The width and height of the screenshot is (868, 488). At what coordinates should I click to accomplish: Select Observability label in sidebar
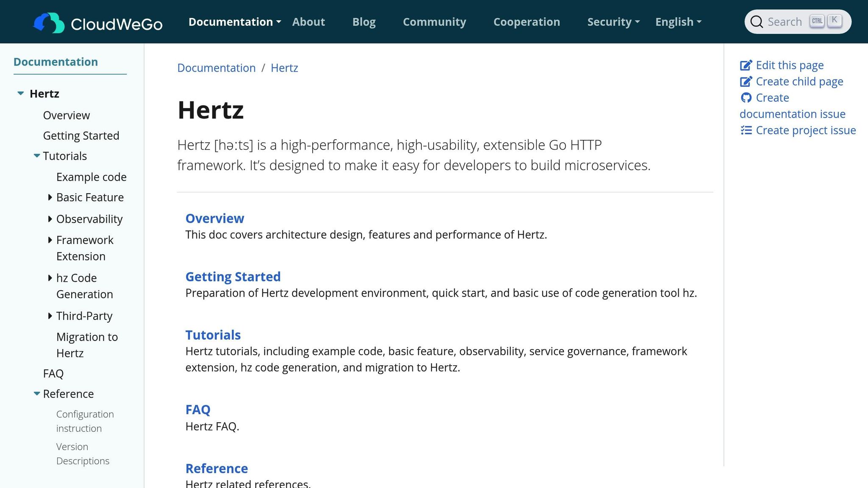pyautogui.click(x=89, y=219)
